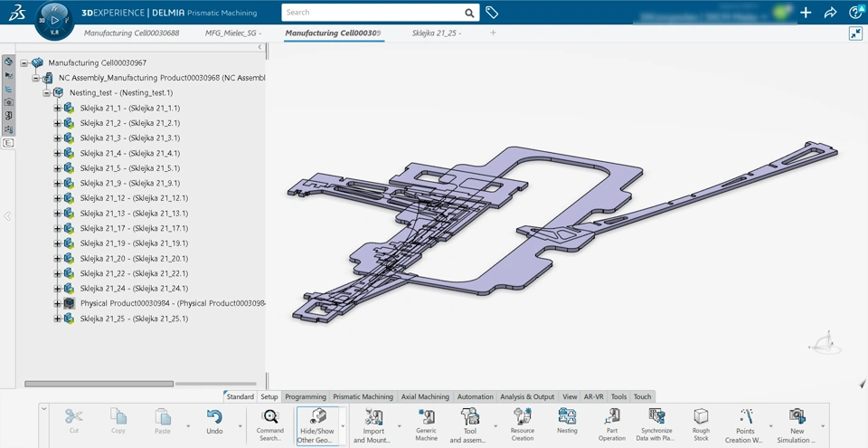Launch the Nesting command
This screenshot has width=868, height=448.
[567, 421]
